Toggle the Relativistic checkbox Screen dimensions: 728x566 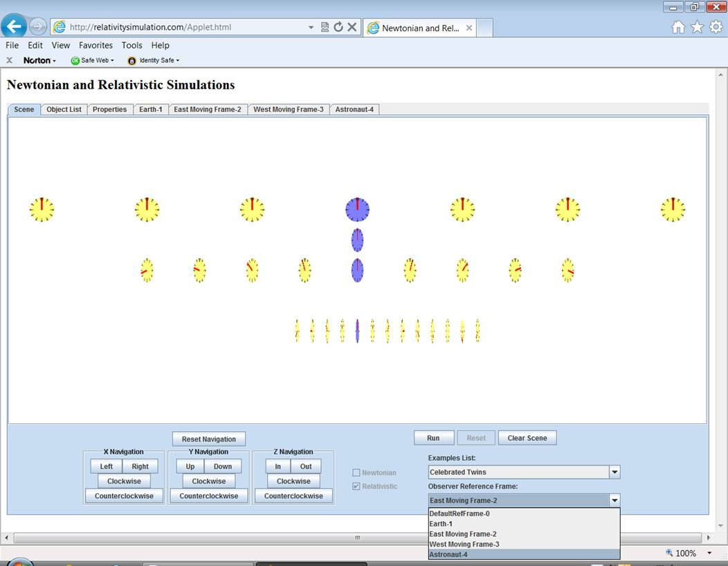(x=356, y=486)
